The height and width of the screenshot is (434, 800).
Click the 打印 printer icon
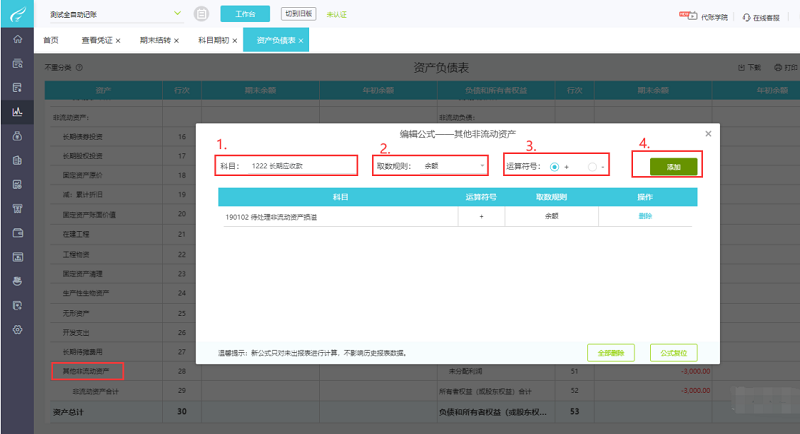point(778,67)
